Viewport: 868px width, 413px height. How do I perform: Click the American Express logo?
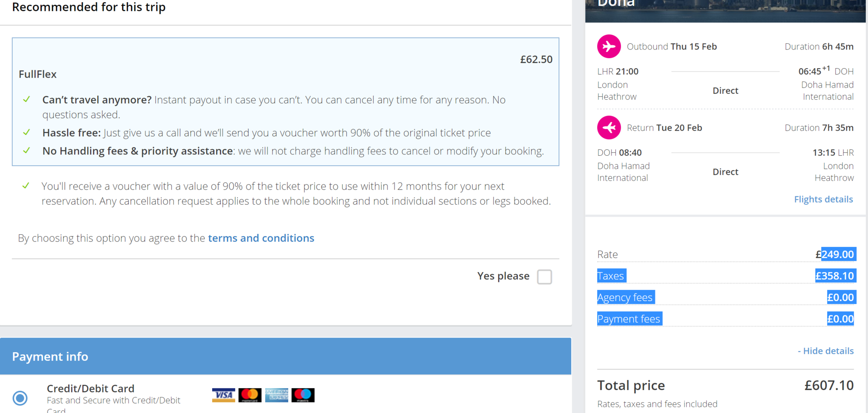276,395
